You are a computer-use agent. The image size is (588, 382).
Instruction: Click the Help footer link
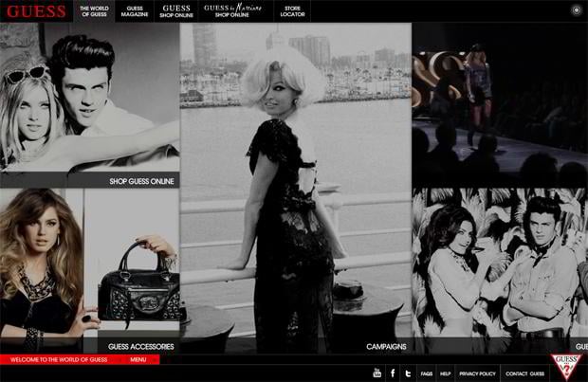446,373
